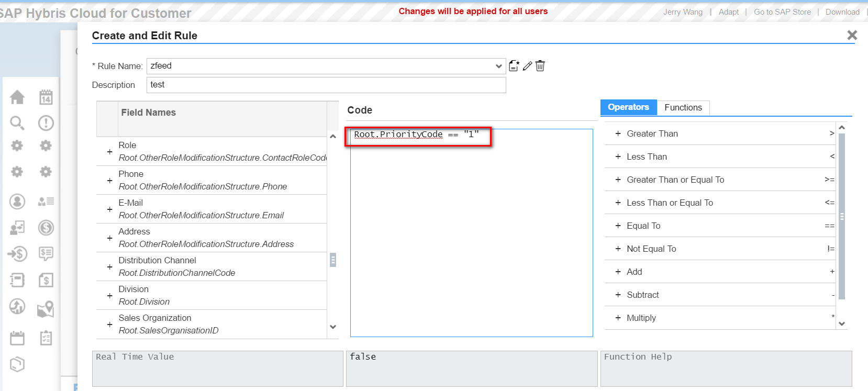Open the Adapt menu link
The image size is (868, 391).
coord(728,12)
